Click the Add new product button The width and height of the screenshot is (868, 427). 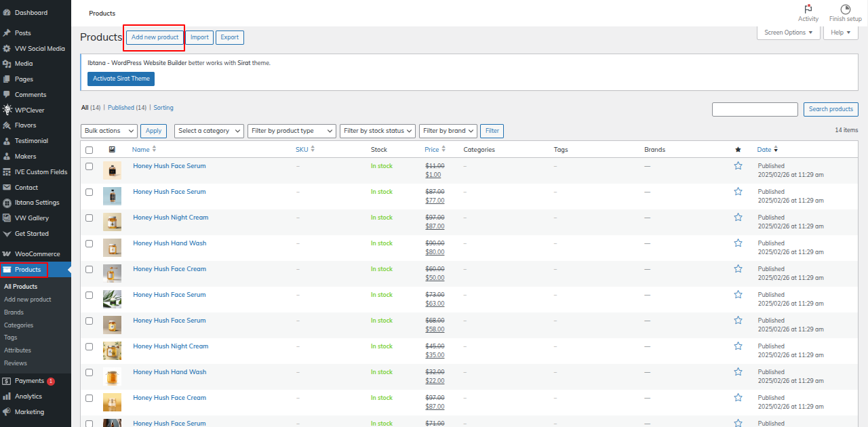(155, 37)
